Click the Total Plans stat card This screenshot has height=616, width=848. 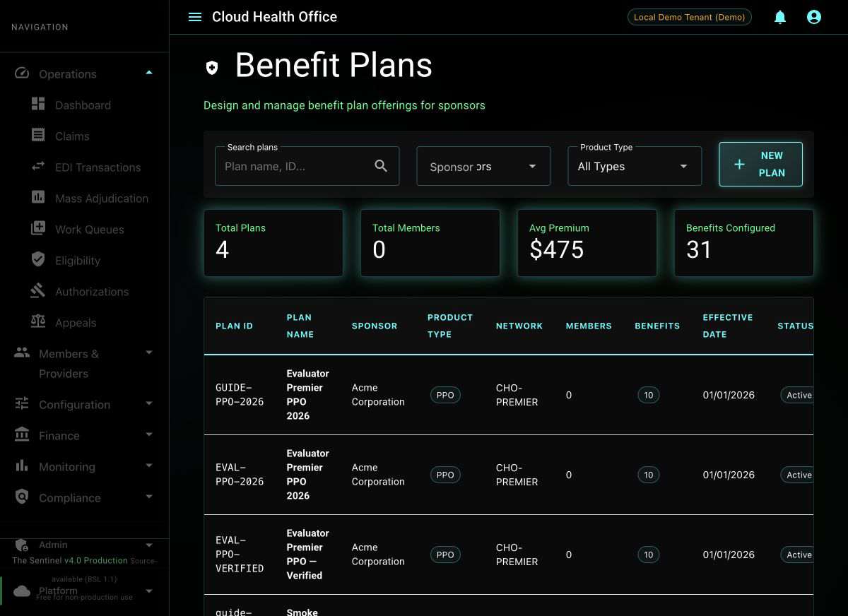(273, 242)
